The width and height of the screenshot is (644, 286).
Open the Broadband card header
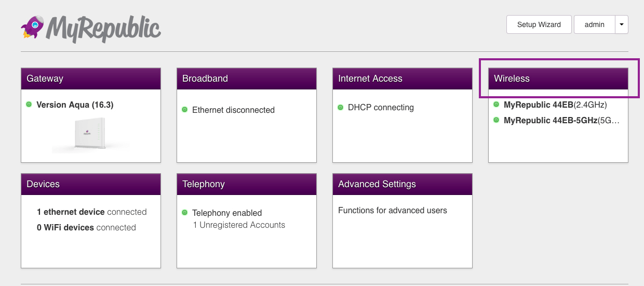[247, 79]
